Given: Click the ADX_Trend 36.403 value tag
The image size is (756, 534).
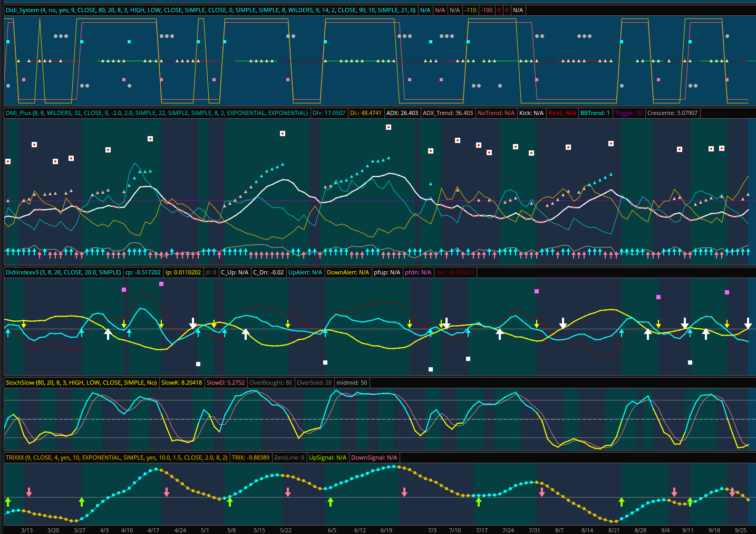Looking at the screenshot, I should pyautogui.click(x=448, y=113).
